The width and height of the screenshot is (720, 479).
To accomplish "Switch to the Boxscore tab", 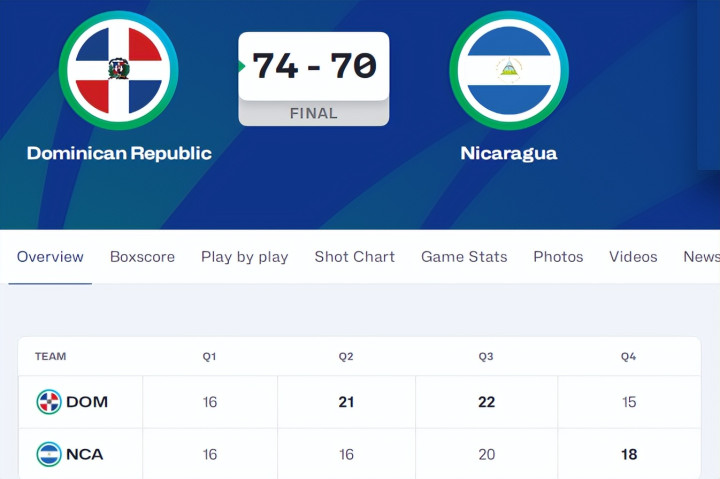I will pos(142,257).
